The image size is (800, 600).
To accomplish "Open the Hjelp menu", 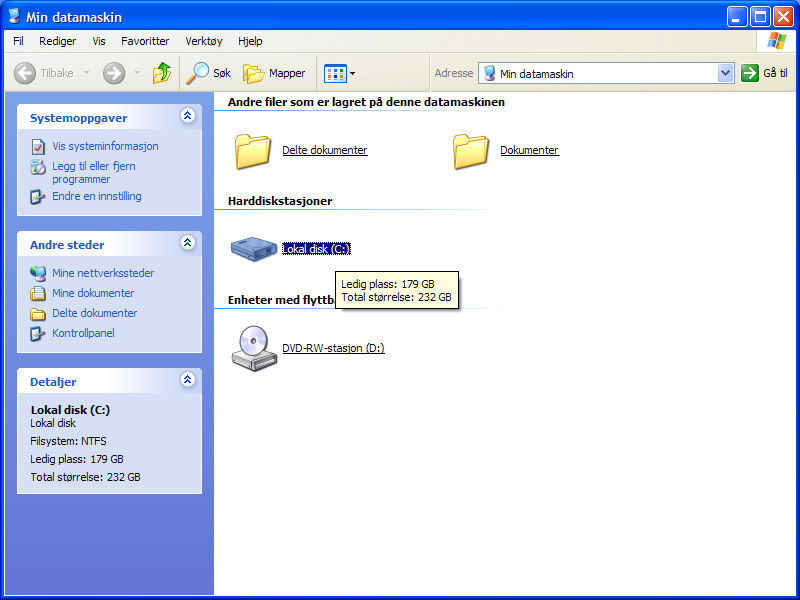I will [x=250, y=41].
